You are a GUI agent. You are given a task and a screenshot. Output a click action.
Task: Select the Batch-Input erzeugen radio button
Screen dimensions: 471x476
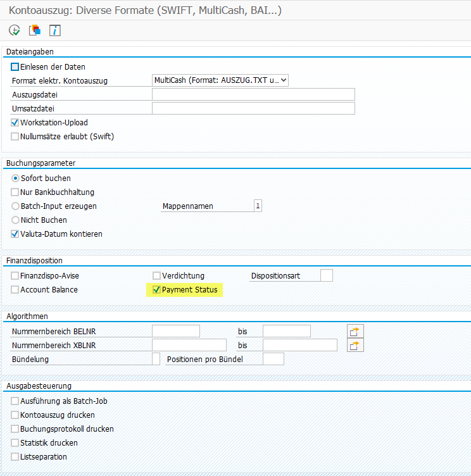pyautogui.click(x=15, y=206)
